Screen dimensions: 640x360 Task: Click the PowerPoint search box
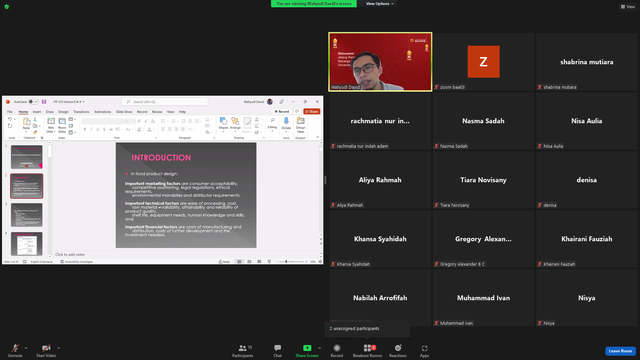click(x=165, y=102)
